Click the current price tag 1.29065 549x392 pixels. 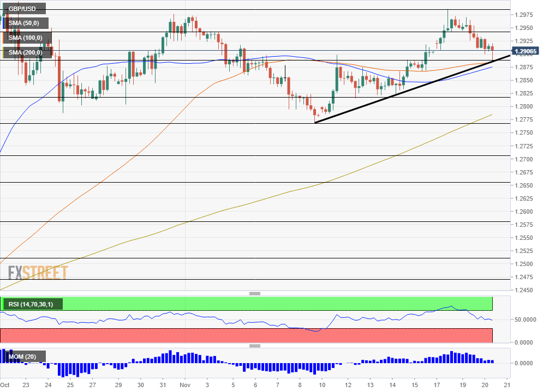(x=526, y=51)
